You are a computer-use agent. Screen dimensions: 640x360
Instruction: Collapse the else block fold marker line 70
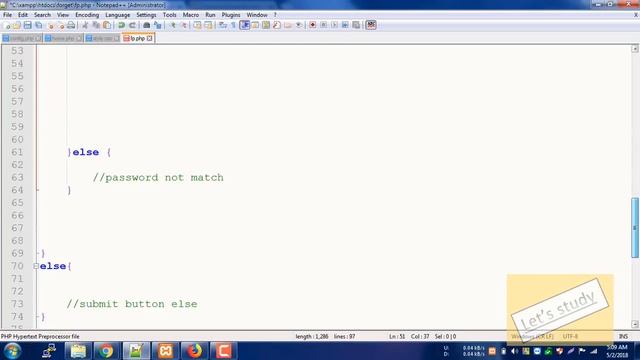[x=36, y=266]
